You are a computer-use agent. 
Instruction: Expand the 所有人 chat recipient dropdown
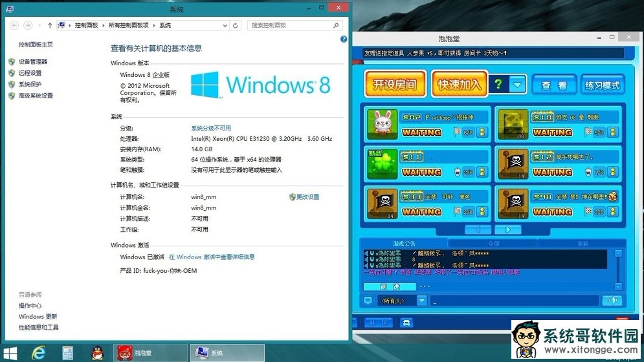tap(421, 301)
